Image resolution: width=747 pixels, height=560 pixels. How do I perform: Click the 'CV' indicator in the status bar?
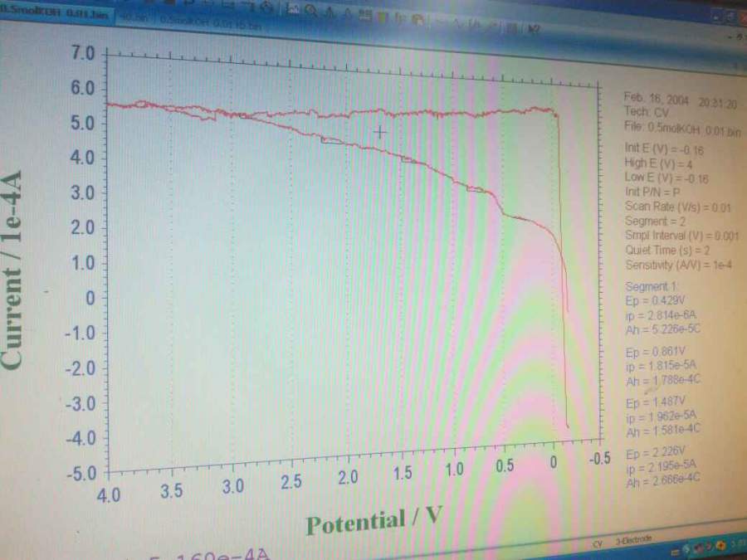pyautogui.click(x=598, y=543)
